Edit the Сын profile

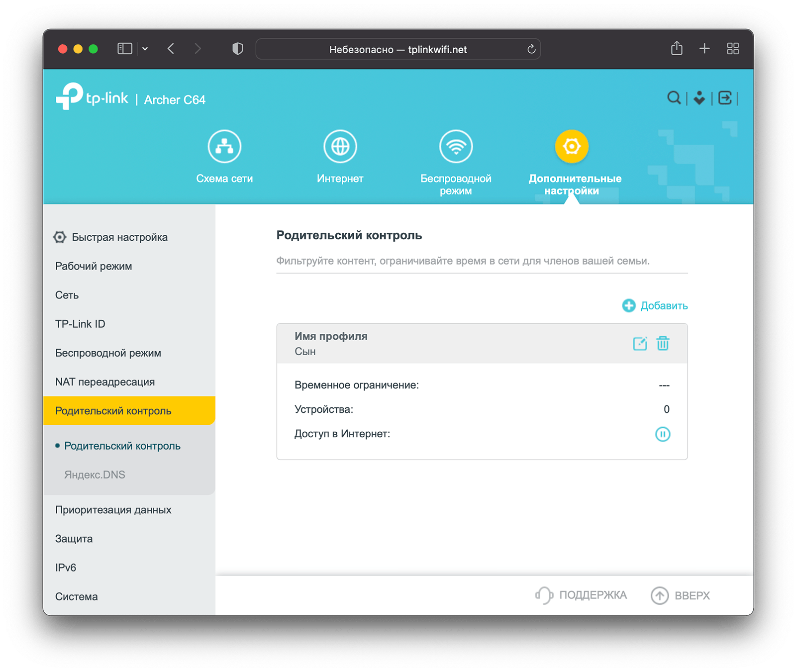(x=640, y=343)
